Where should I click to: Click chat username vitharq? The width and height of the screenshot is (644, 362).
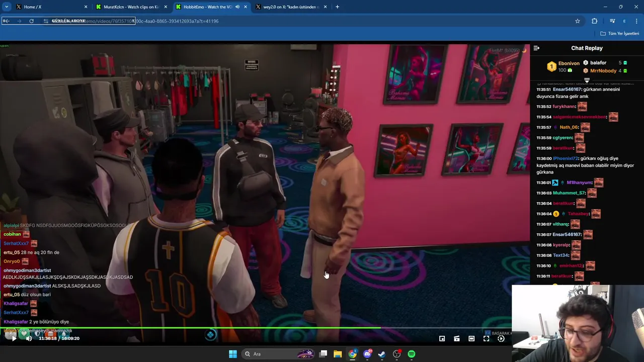560,224
